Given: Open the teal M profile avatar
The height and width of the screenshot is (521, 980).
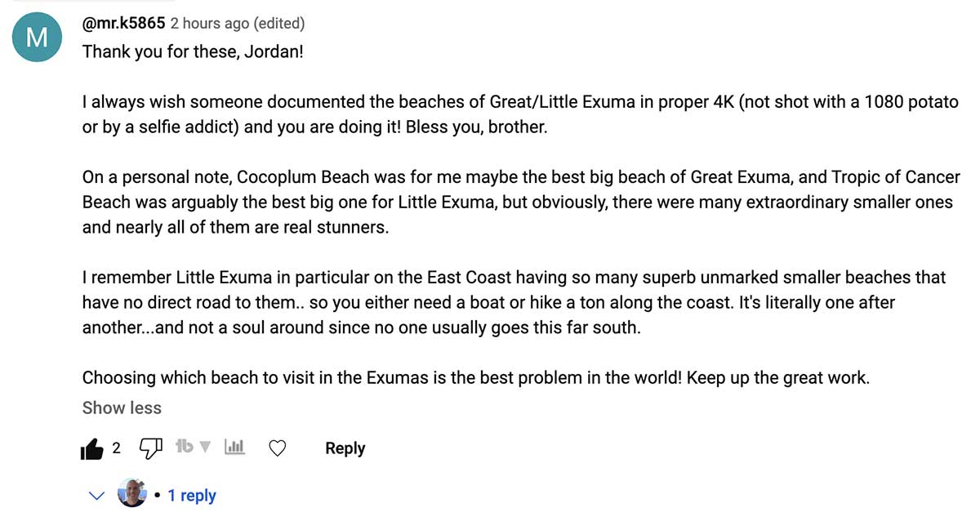Looking at the screenshot, I should point(38,38).
